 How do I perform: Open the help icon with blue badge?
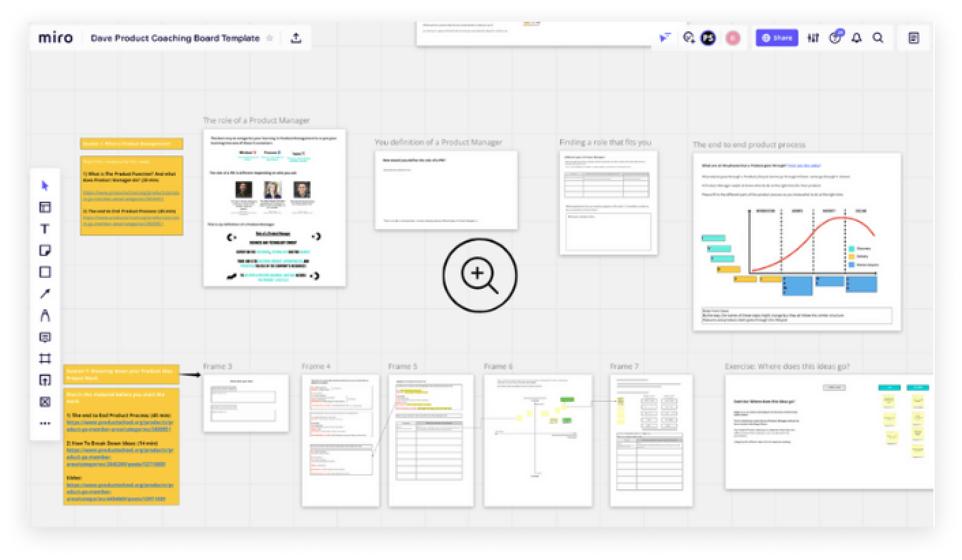pyautogui.click(x=835, y=37)
